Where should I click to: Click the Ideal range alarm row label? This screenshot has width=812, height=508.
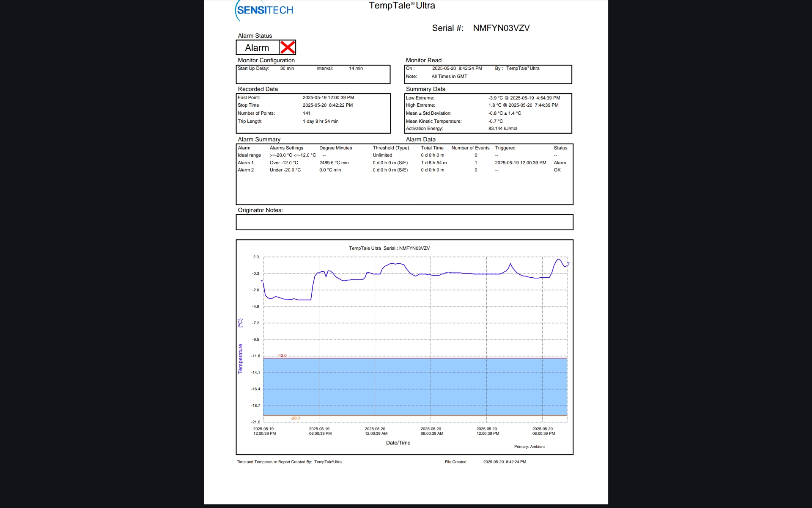[x=249, y=155]
